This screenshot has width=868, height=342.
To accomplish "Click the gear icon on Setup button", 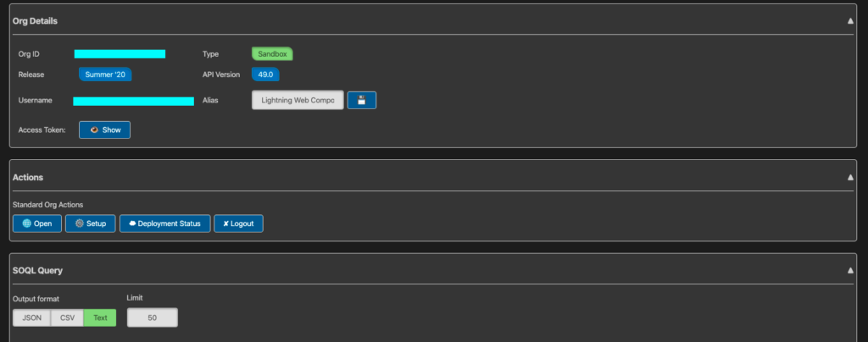I will pos(79,223).
